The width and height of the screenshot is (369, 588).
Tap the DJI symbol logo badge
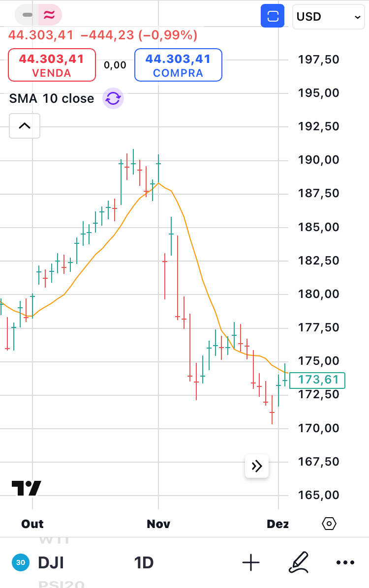click(x=21, y=562)
